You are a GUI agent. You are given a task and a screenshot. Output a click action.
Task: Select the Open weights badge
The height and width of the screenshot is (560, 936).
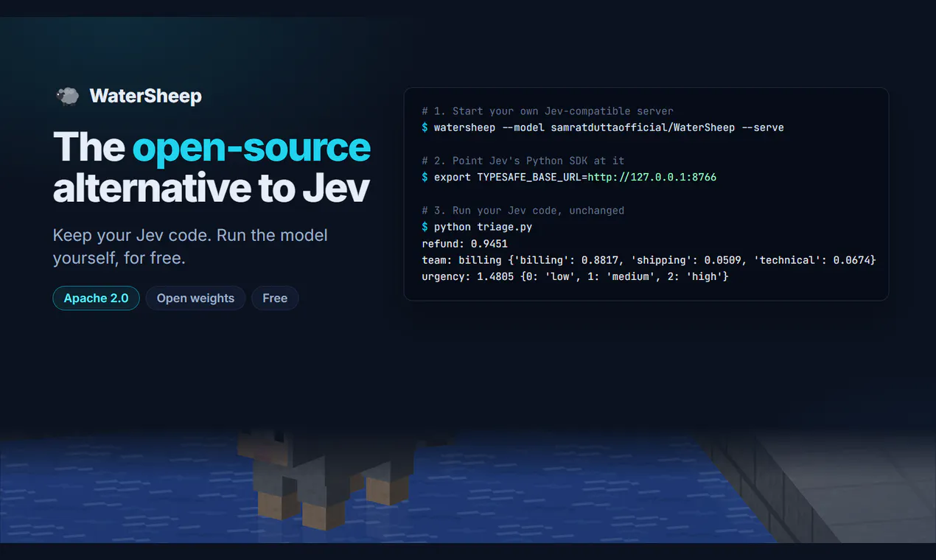tap(195, 298)
